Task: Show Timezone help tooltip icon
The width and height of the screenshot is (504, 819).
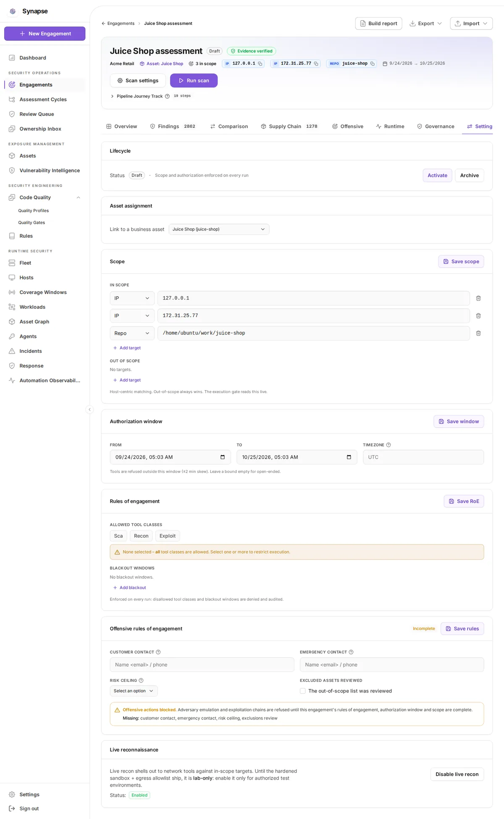Action: point(388,445)
